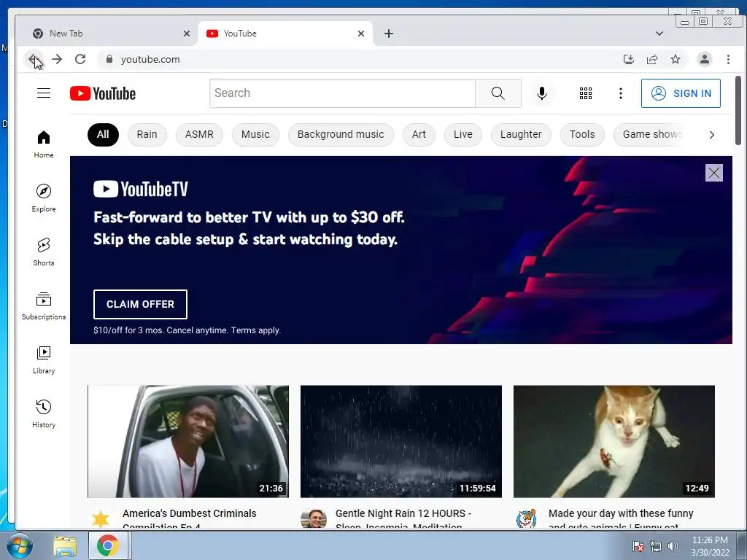Click the volume speaker tray icon
The height and width of the screenshot is (560, 747).
coord(673,546)
